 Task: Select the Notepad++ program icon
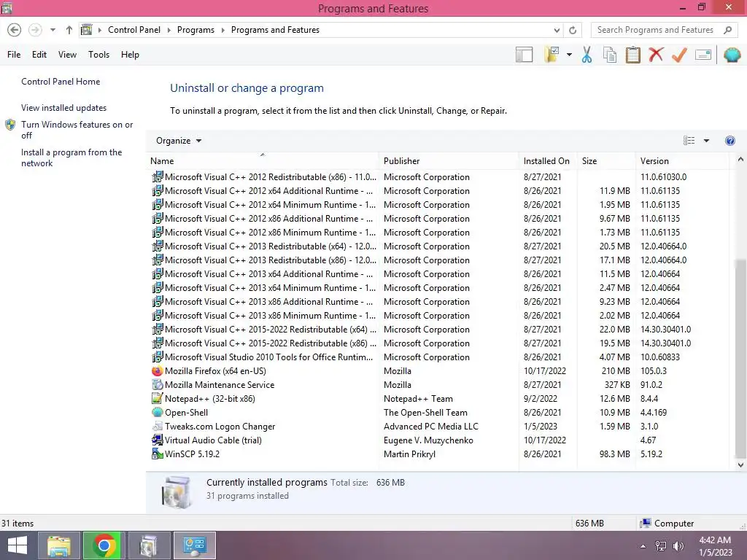point(158,399)
